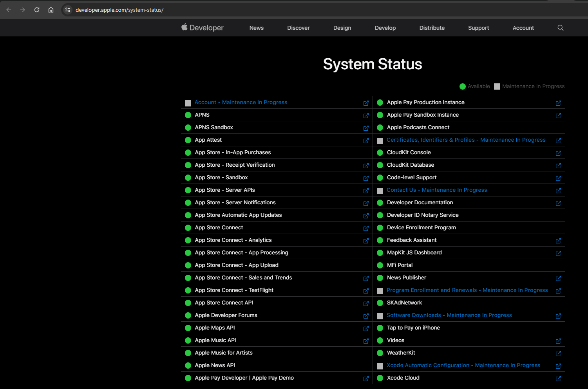Click Apple Music for Artists text
The height and width of the screenshot is (389, 588).
tap(224, 353)
